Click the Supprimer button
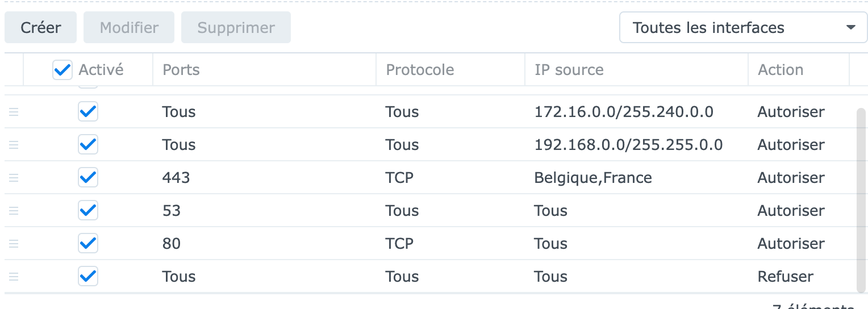868x309 pixels. [x=236, y=27]
